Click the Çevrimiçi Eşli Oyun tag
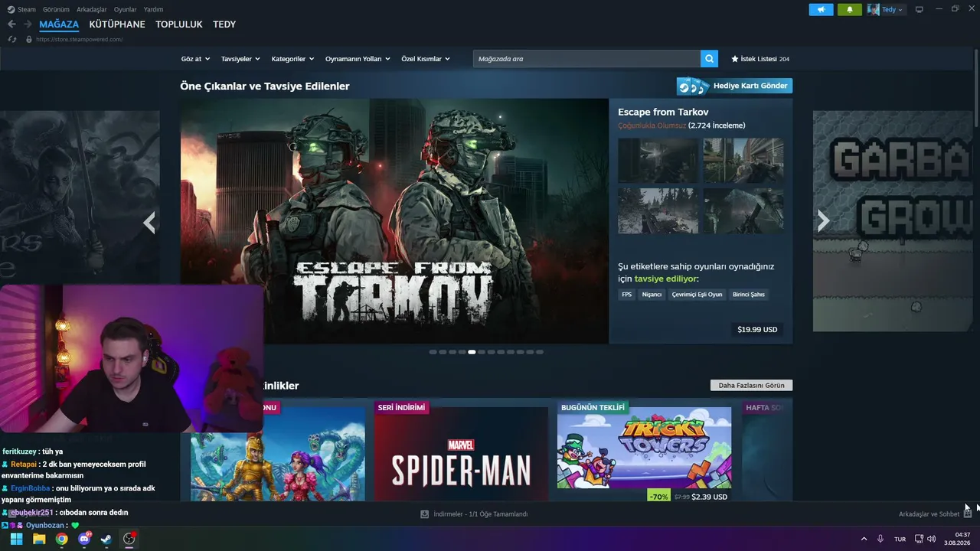Image resolution: width=980 pixels, height=551 pixels. pyautogui.click(x=697, y=295)
